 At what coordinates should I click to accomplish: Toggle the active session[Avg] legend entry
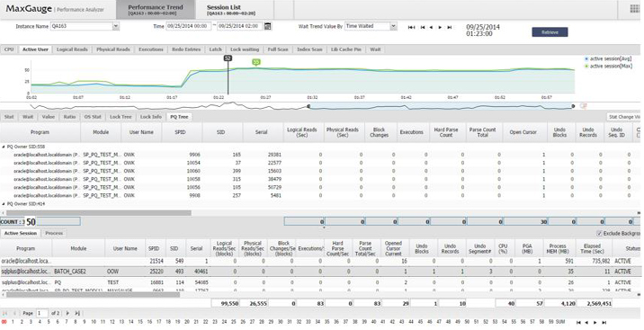click(608, 59)
